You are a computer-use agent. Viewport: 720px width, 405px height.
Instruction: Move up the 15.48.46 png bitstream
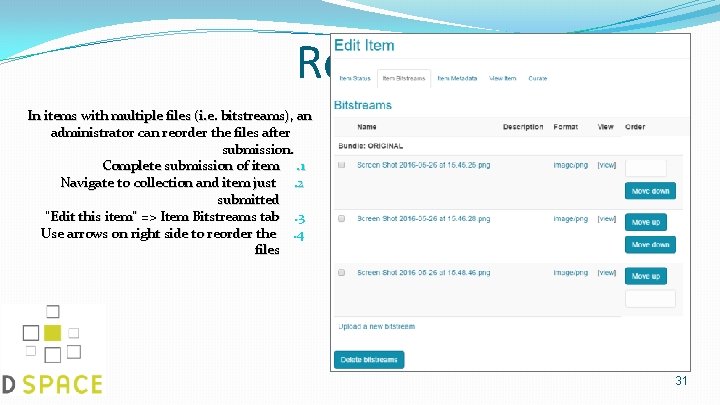coord(646,276)
